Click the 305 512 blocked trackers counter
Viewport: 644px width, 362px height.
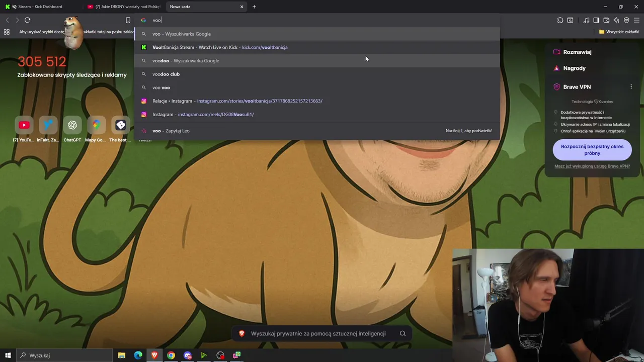click(x=42, y=62)
